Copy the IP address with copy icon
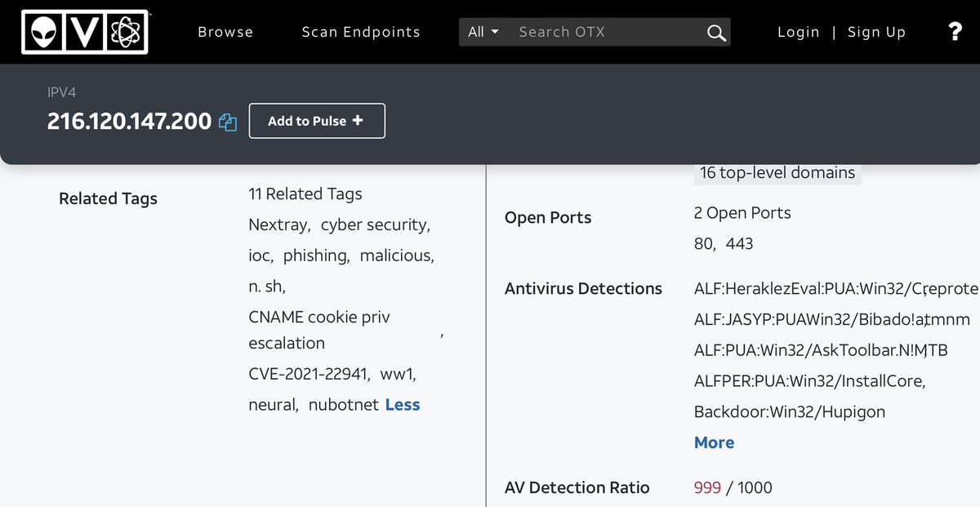 tap(228, 122)
